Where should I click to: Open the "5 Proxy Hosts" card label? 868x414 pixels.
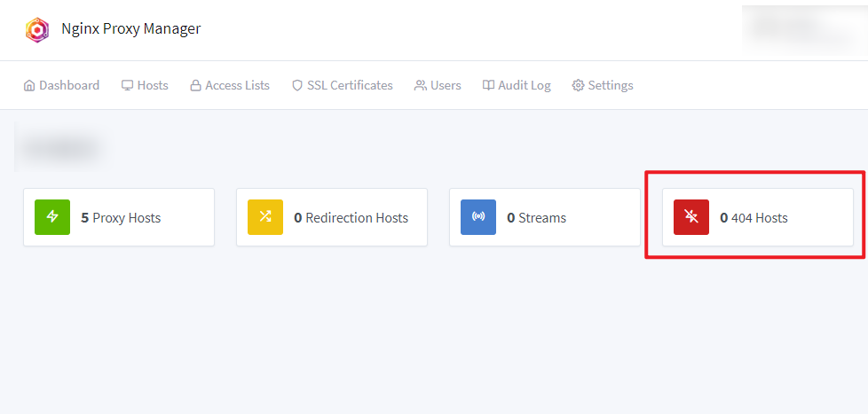(121, 218)
